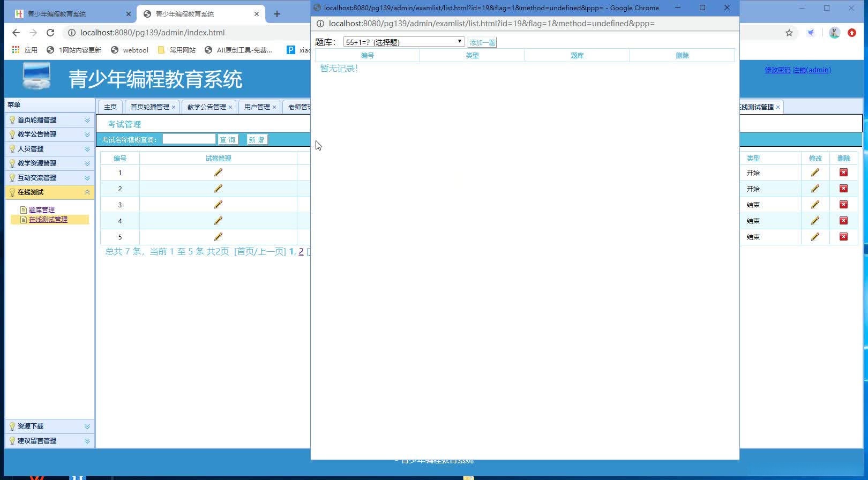
Task: Click the 注销(admin) logout link
Action: [812, 70]
